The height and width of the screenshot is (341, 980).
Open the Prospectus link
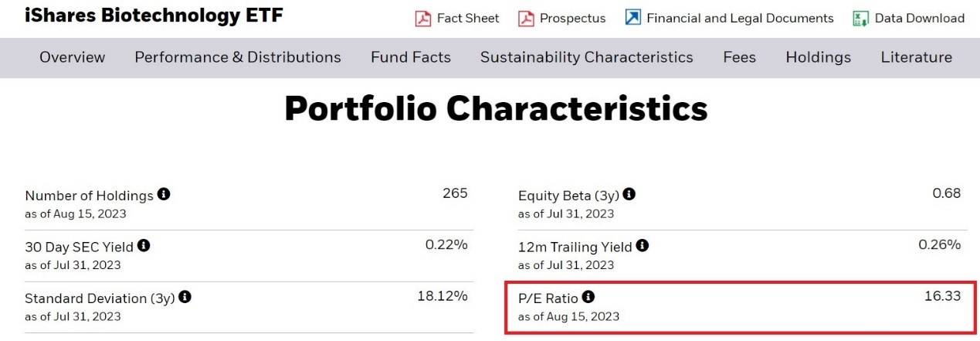click(x=573, y=18)
